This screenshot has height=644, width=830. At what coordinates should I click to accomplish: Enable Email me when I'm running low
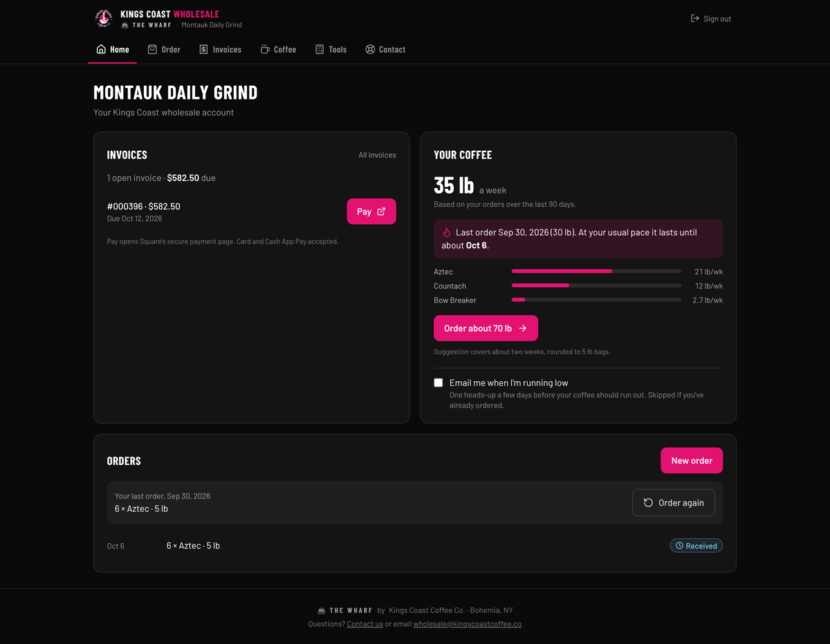[439, 383]
